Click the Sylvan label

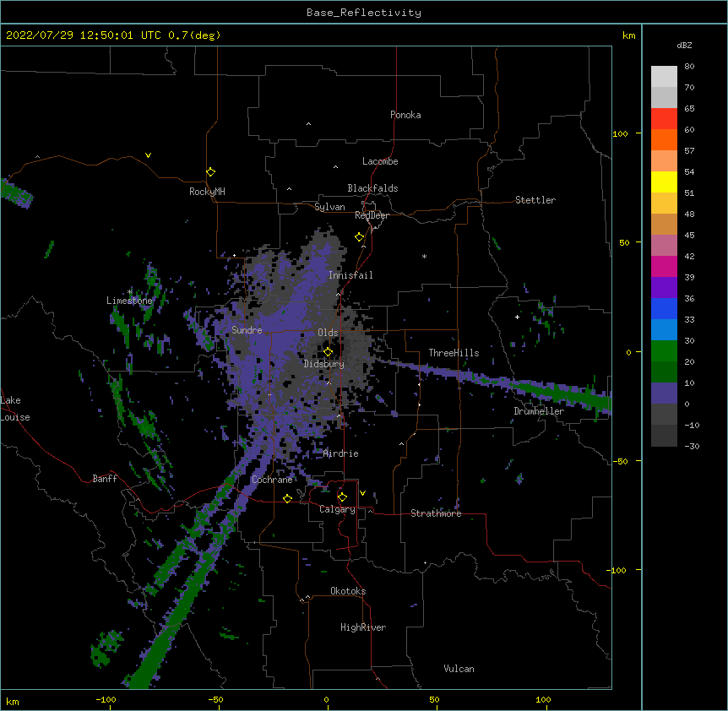click(x=329, y=207)
